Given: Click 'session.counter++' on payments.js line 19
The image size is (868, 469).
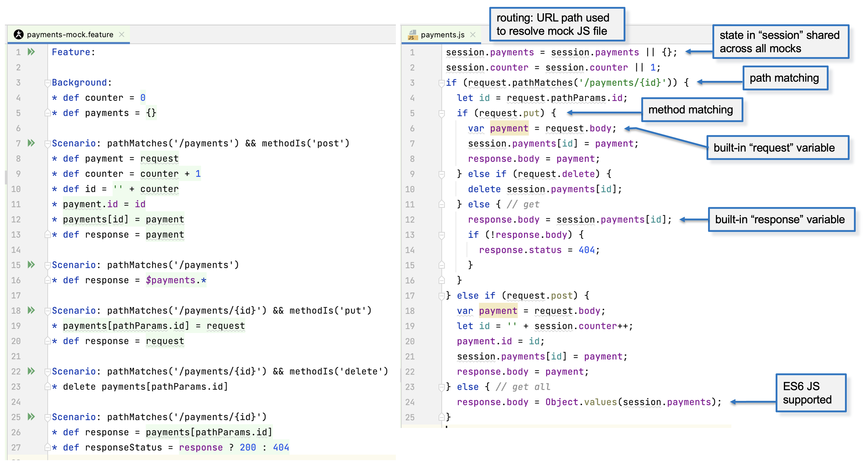Looking at the screenshot, I should [581, 326].
